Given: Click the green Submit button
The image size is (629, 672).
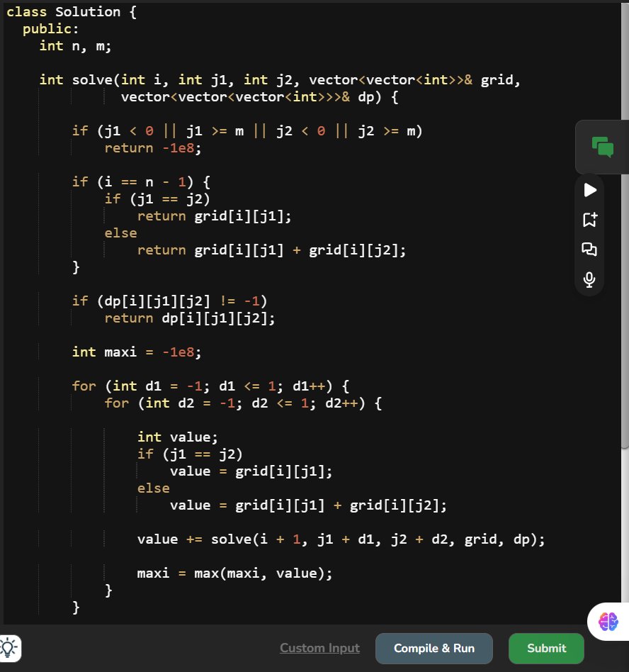Looking at the screenshot, I should [x=546, y=648].
